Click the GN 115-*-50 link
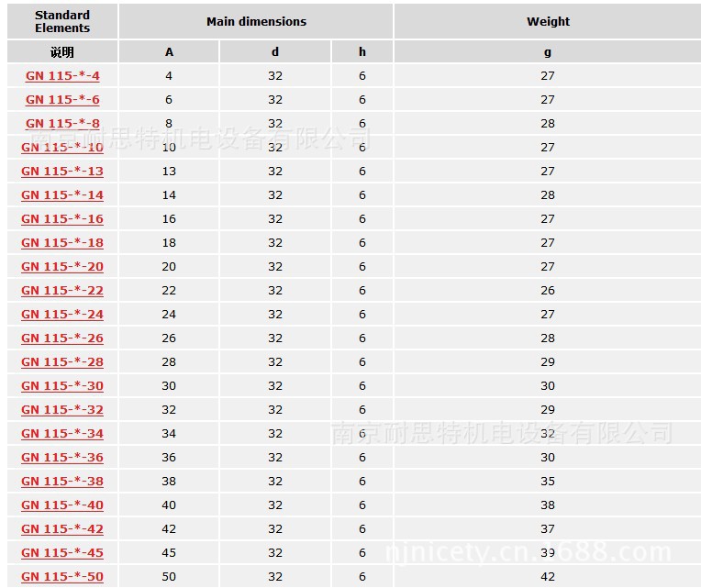 click(x=62, y=577)
